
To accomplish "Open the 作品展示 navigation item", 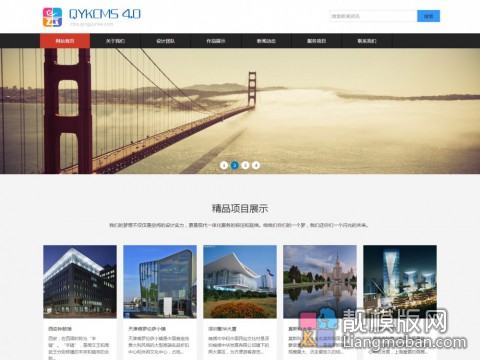I will pyautogui.click(x=216, y=41).
